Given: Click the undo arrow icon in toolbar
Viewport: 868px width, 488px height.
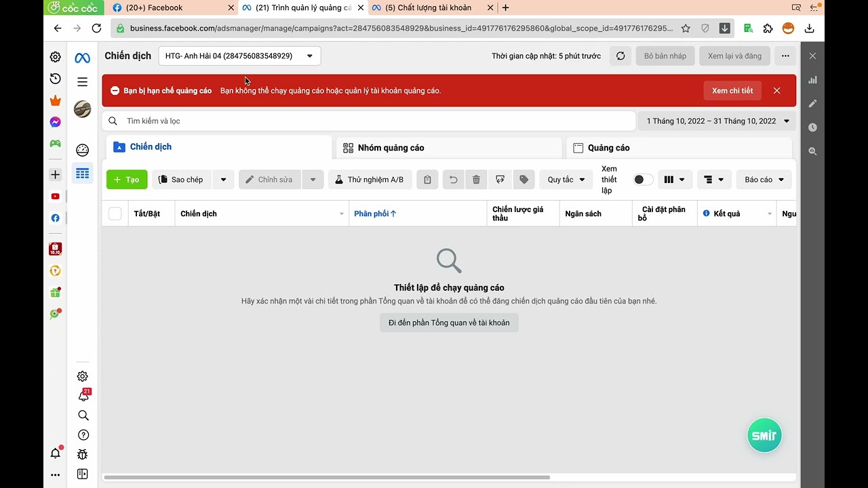Looking at the screenshot, I should (453, 180).
